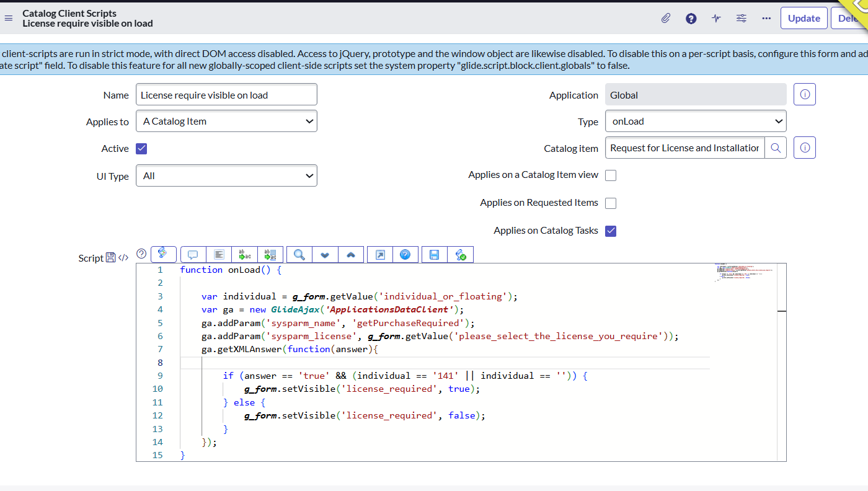
Task: Toggle comment in script editor toolbar
Action: [x=193, y=254]
